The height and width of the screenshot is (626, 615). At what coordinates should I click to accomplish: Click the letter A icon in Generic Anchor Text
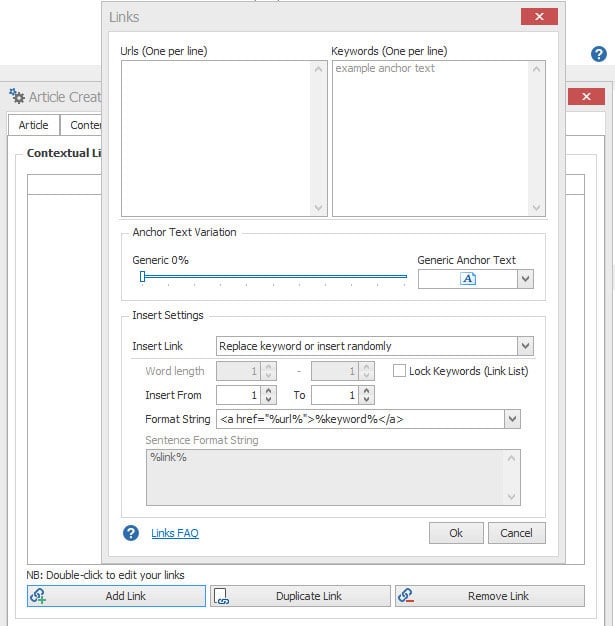(x=468, y=278)
